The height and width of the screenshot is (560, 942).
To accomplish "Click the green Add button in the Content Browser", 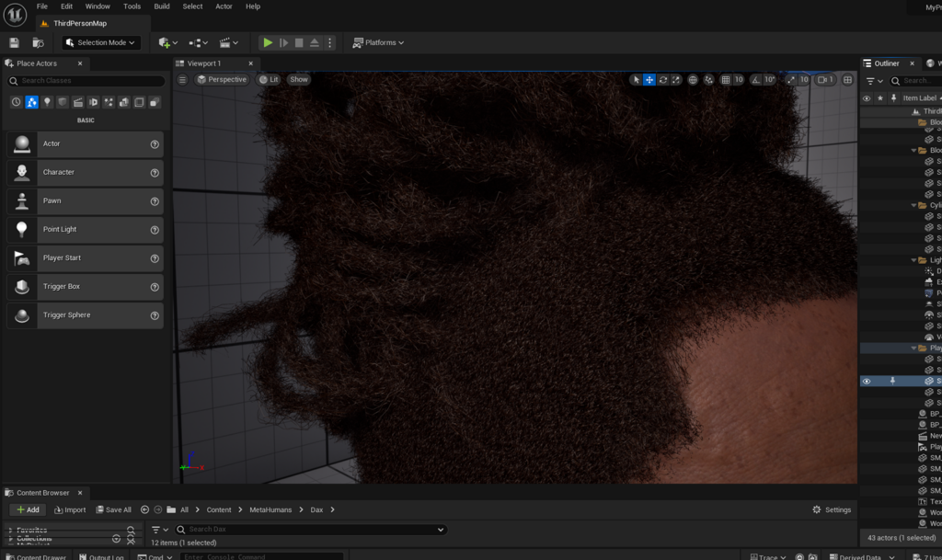I will click(x=28, y=509).
